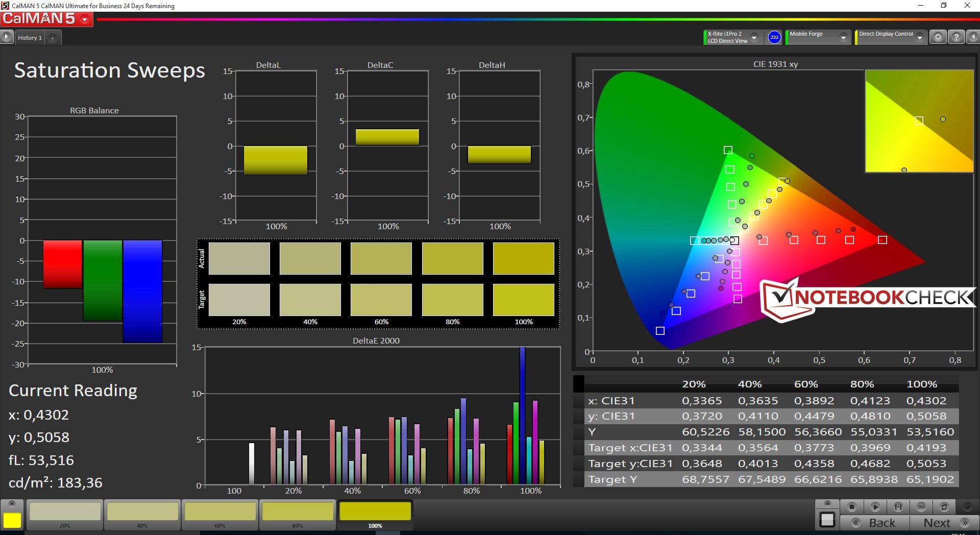This screenshot has height=535, width=980.
Task: Expand the Direct Display Control dropdown
Action: pos(920,37)
